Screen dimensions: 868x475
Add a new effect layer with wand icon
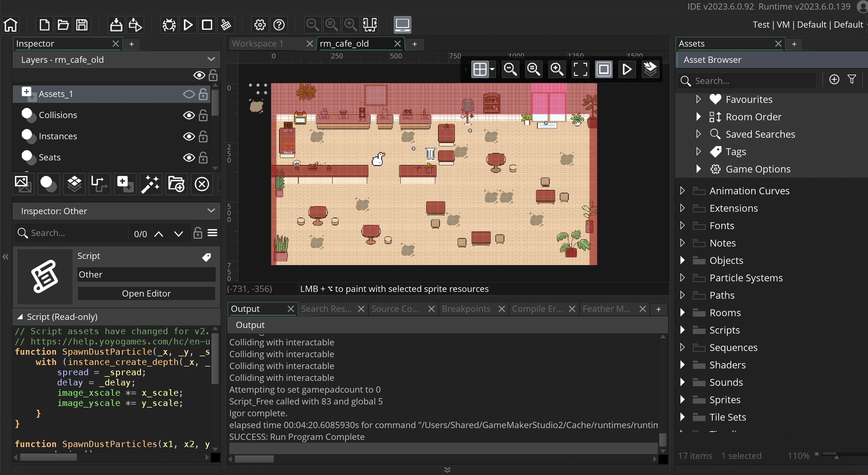click(150, 184)
